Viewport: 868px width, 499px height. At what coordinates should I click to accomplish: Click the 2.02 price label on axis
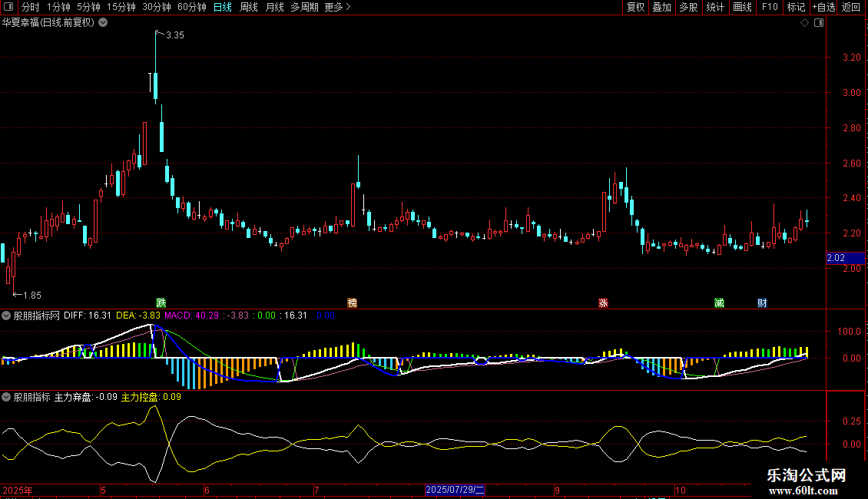(x=836, y=258)
